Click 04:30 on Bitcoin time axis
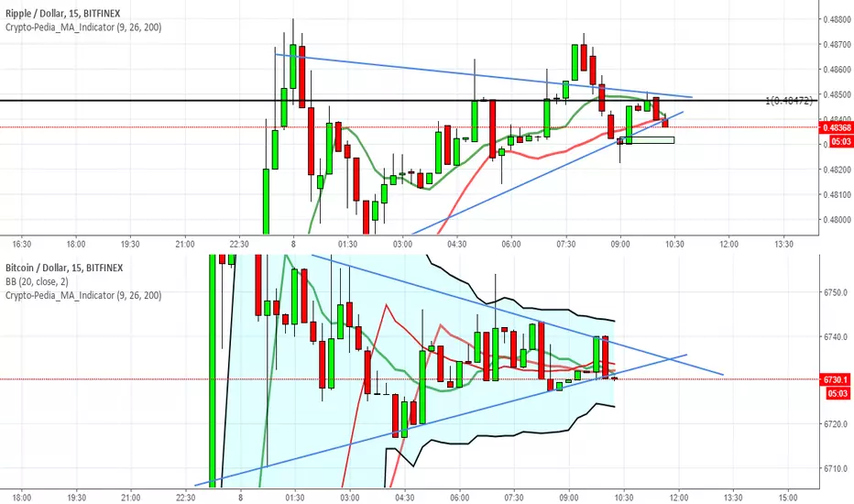Screen dimensions: 854x504 click(x=404, y=498)
